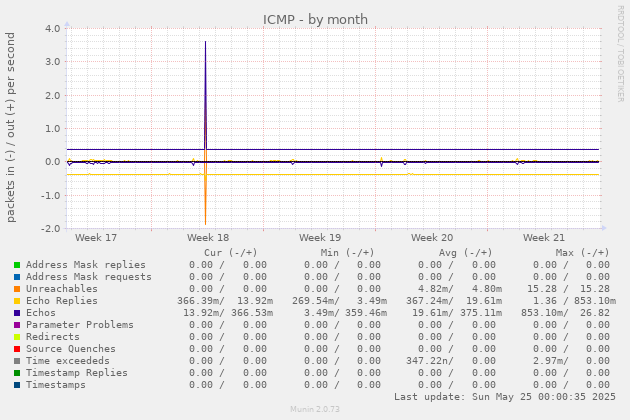Select the 'Address Mask requests' label
Viewport: 630px width, 420px height.
coord(89,277)
